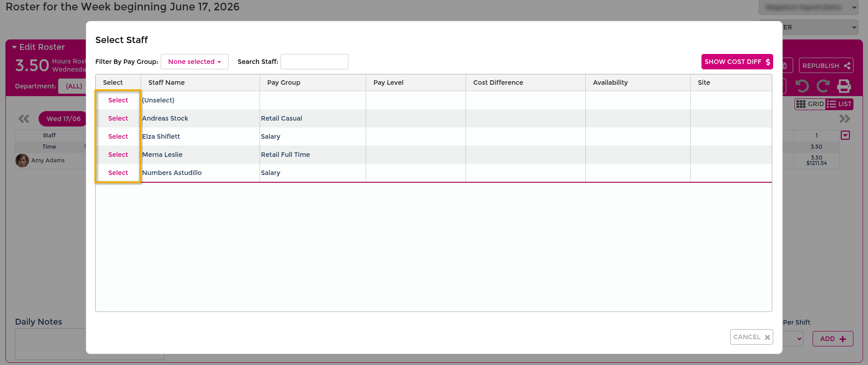Click the Republish share button
Screen dimensions: 868x365
(x=826, y=66)
